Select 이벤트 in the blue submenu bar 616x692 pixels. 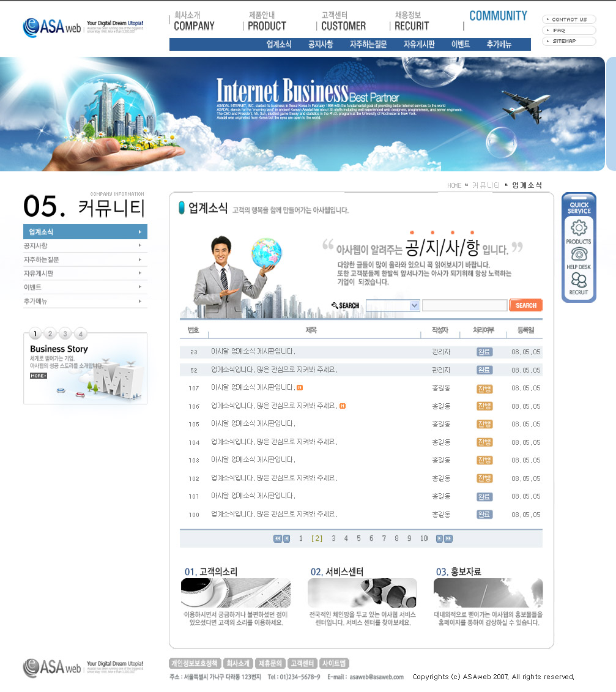pos(461,45)
